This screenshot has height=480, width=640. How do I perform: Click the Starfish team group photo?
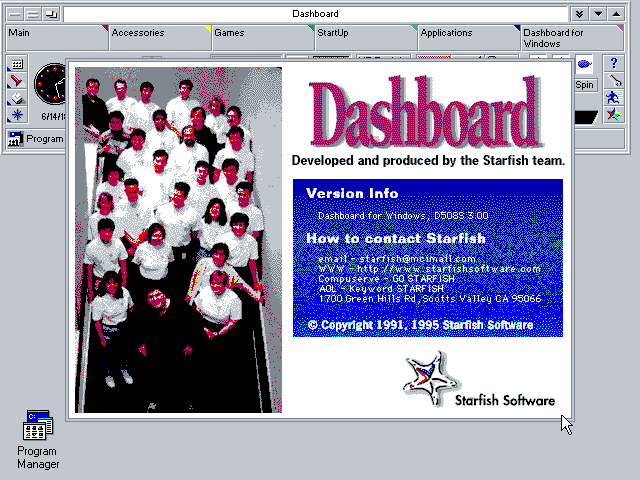(178, 240)
